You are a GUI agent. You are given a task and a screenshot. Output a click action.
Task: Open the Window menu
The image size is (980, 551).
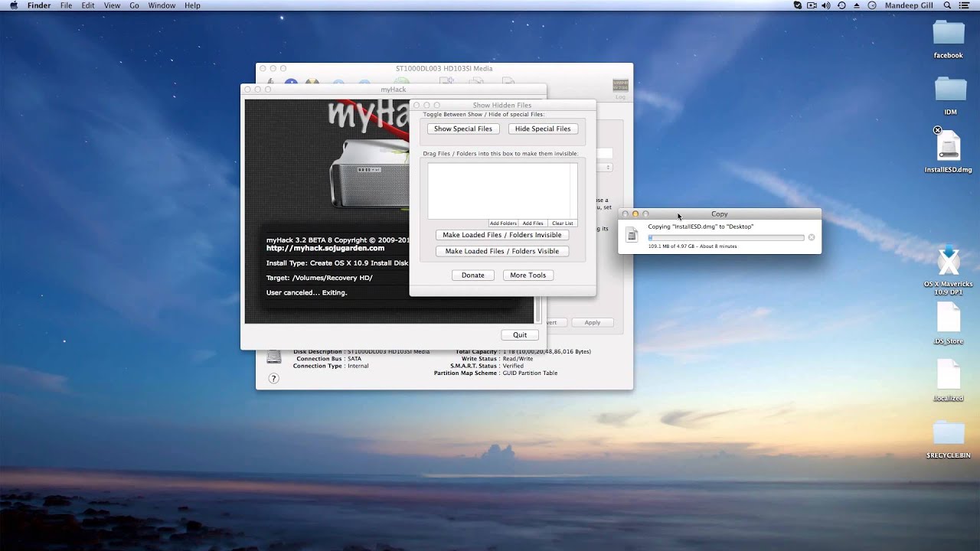[162, 5]
